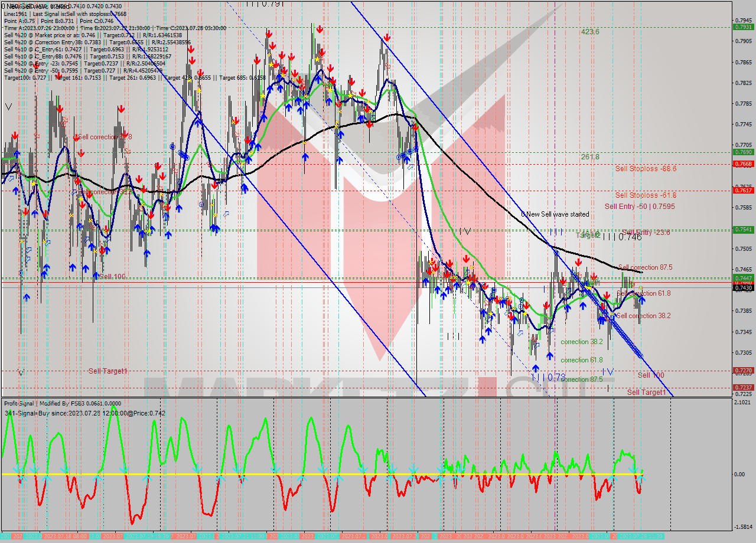The image size is (756, 543).
Task: Click the 2.1021 indicator scale value
Action: (743, 403)
